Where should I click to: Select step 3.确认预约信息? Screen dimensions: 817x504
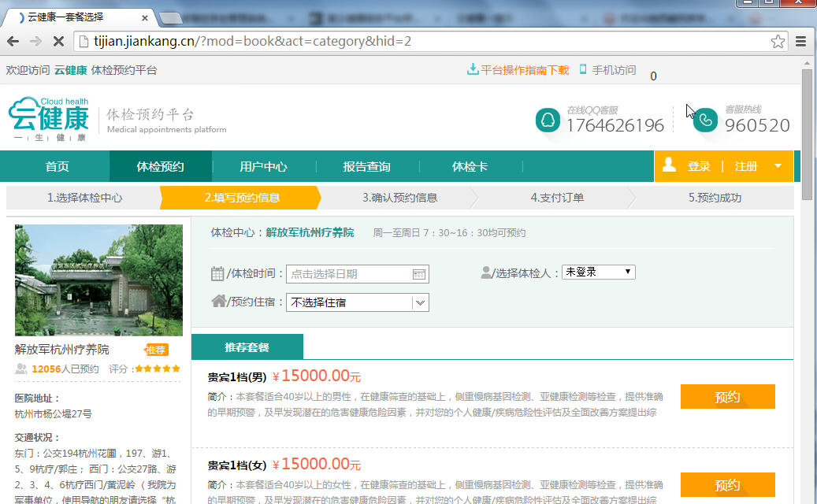(x=399, y=198)
